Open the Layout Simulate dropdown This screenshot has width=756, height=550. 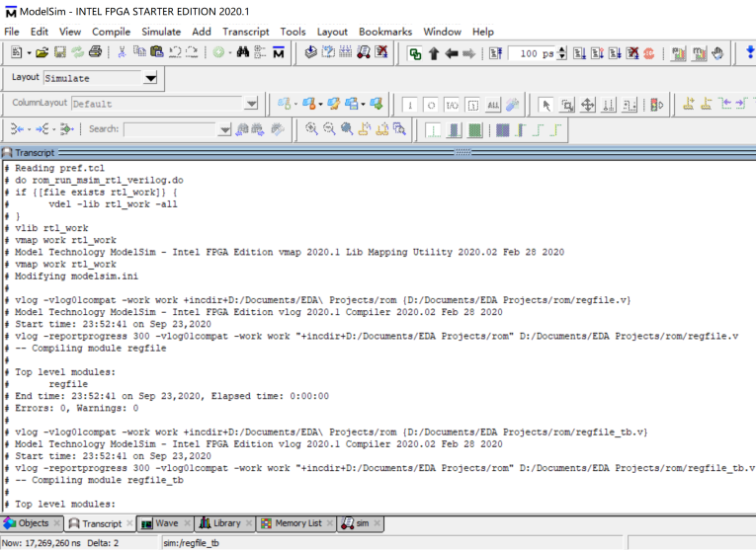(x=150, y=78)
